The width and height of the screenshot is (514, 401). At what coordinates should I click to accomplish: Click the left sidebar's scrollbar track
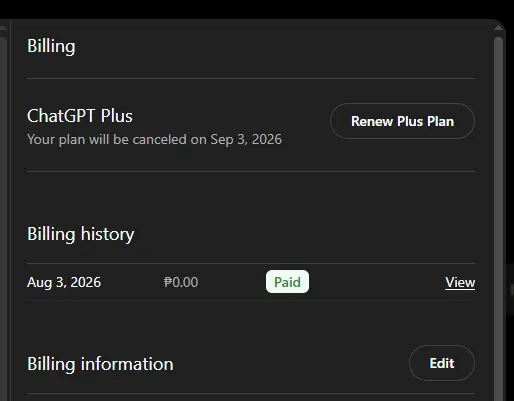click(3, 217)
